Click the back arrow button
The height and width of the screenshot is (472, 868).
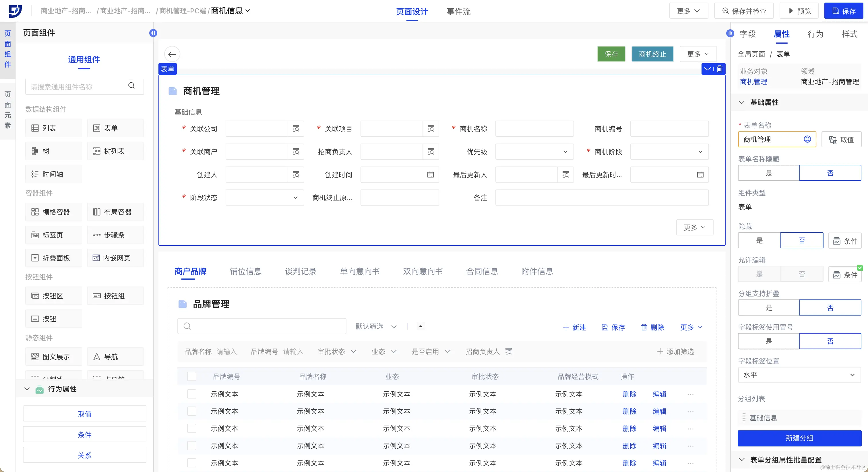(x=172, y=54)
